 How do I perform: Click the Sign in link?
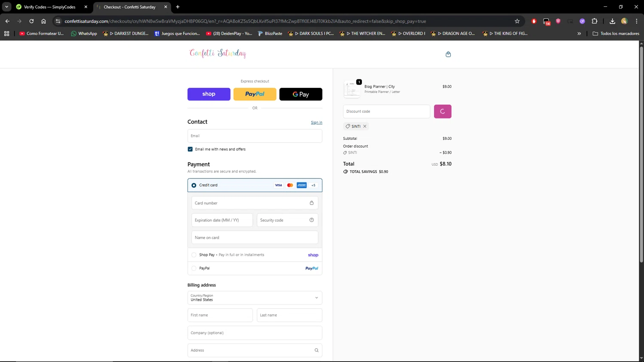coord(316,123)
